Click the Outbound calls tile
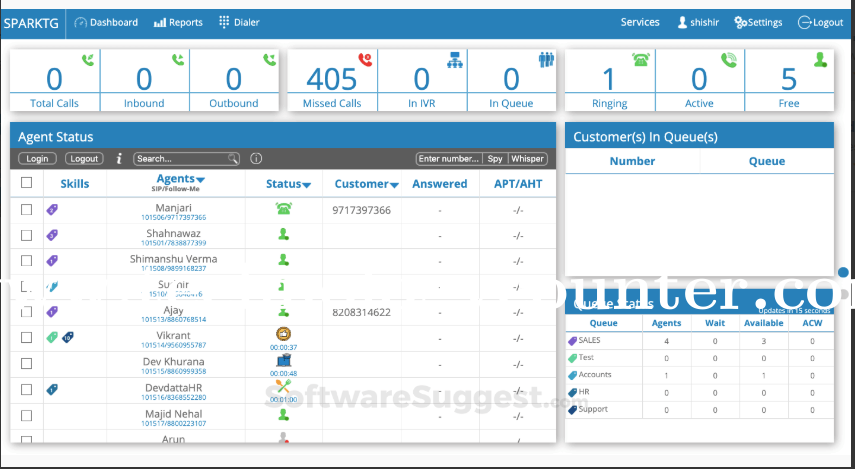This screenshot has height=469, width=855. (x=234, y=80)
